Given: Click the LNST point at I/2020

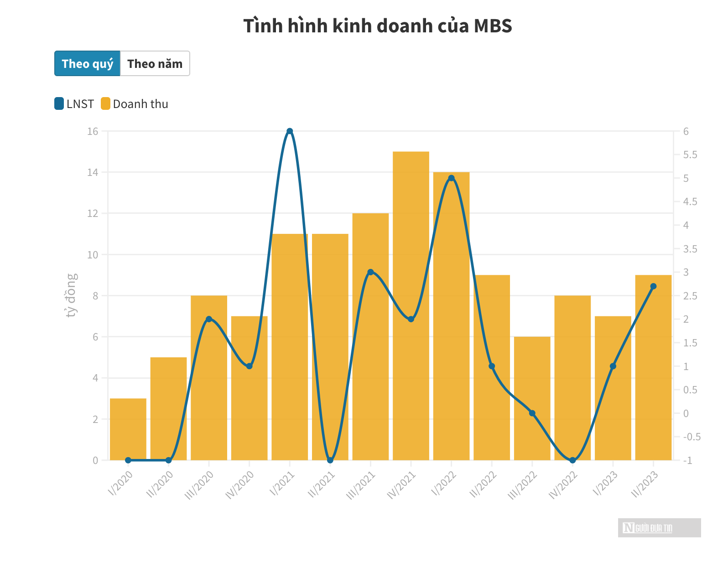Looking at the screenshot, I should (x=128, y=460).
